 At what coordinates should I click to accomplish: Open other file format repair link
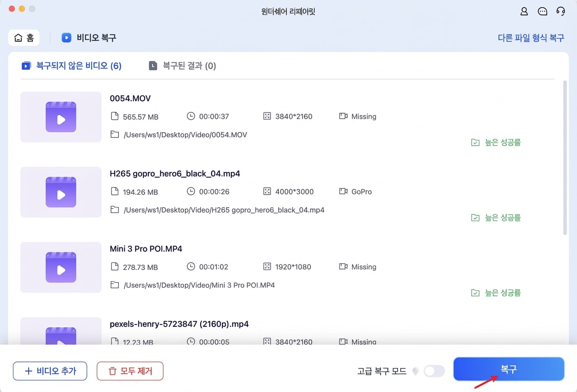(531, 38)
